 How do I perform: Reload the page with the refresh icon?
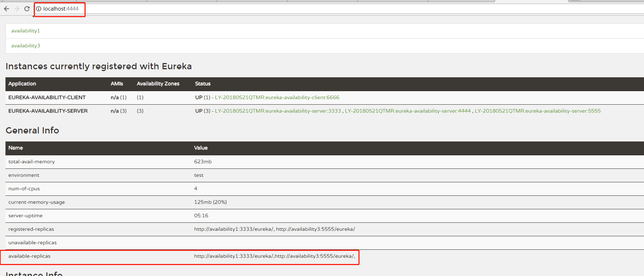(27, 9)
